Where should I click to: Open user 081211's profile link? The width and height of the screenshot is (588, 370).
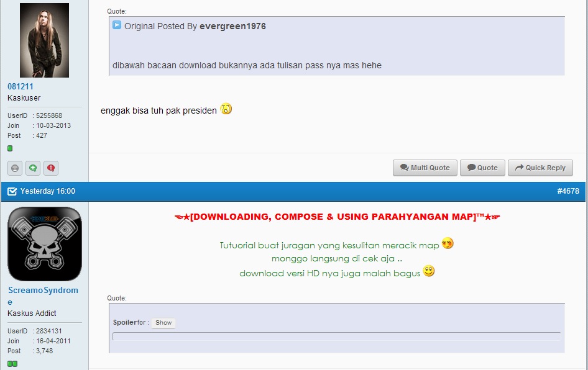21,86
